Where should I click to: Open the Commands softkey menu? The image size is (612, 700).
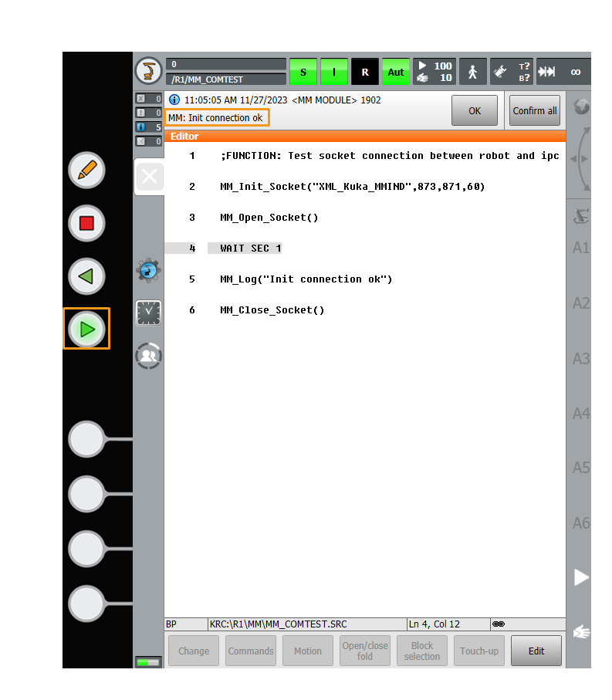pos(250,651)
